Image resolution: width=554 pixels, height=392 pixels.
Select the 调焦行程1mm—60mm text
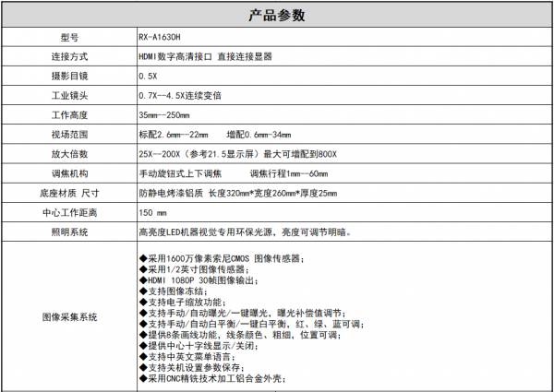tap(289, 173)
